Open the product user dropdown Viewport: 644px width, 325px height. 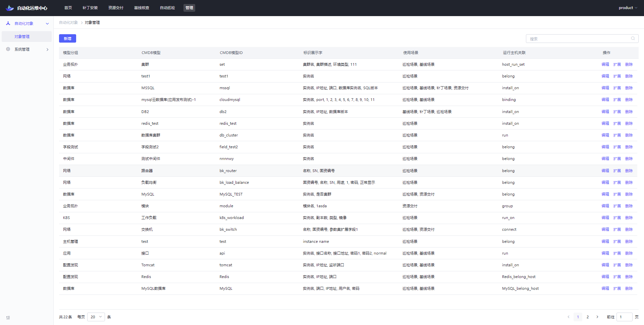point(628,8)
